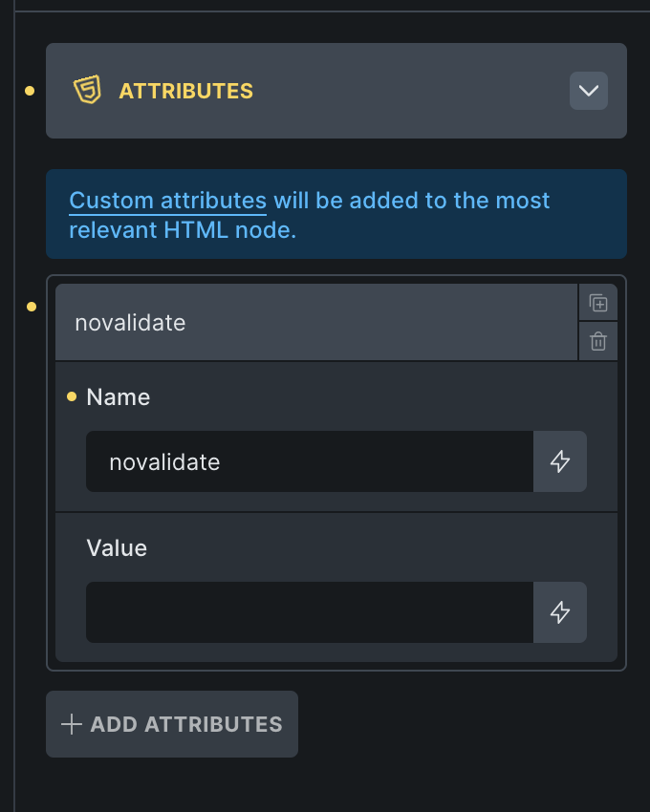This screenshot has height=812, width=650.
Task: Click the blue info banner text
Action: click(x=411, y=201)
